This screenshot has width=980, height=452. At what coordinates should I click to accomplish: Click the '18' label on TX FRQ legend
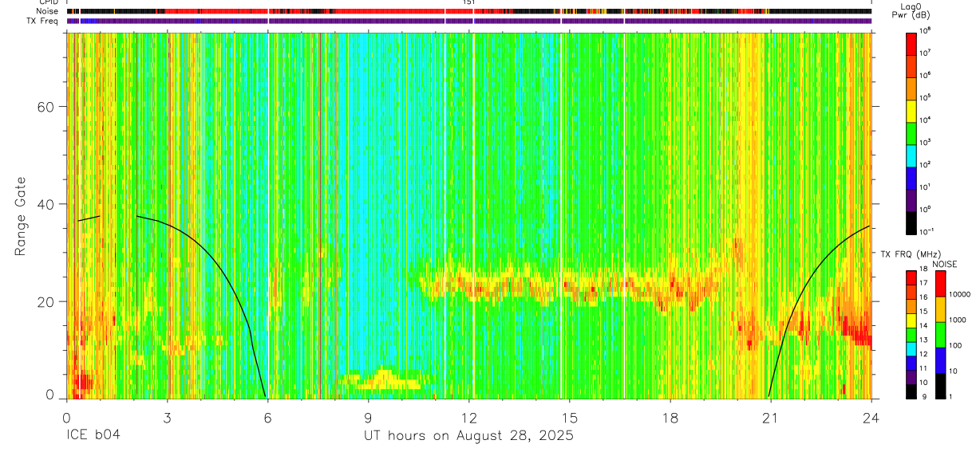click(x=924, y=269)
